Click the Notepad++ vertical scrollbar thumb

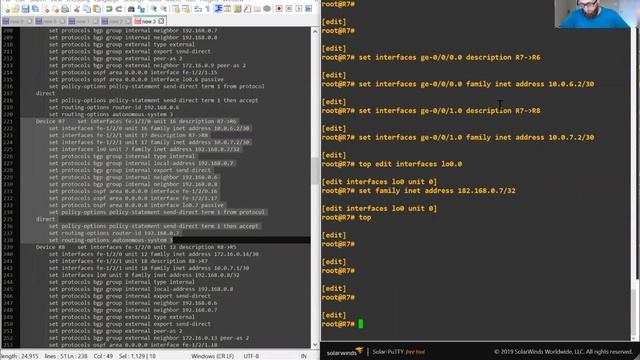point(315,170)
